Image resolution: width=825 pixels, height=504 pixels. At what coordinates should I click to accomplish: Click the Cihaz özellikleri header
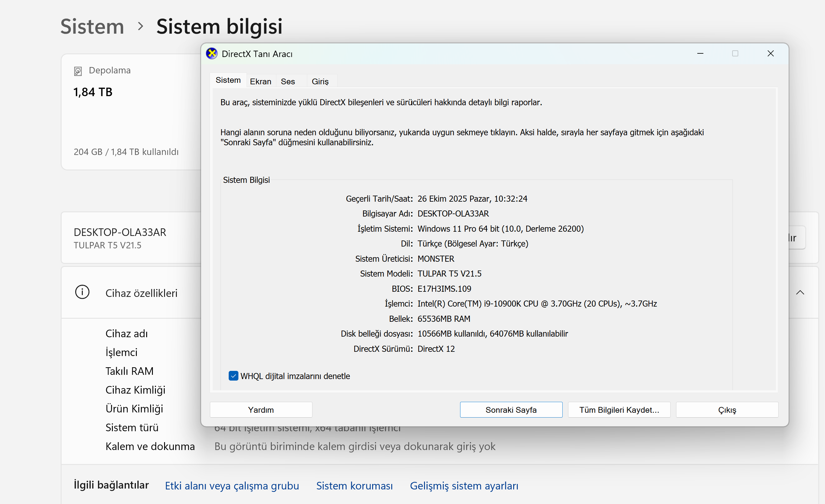(x=141, y=293)
